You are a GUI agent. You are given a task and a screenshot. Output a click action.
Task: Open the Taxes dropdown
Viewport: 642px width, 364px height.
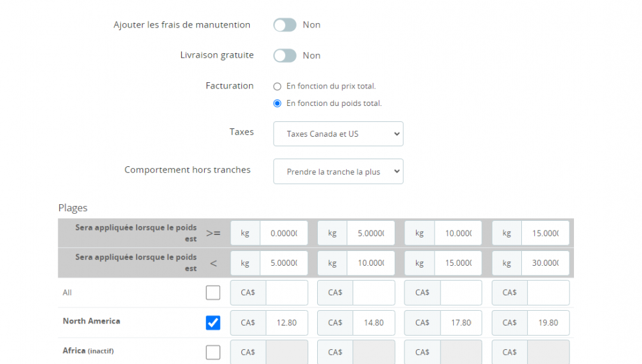[x=338, y=134]
